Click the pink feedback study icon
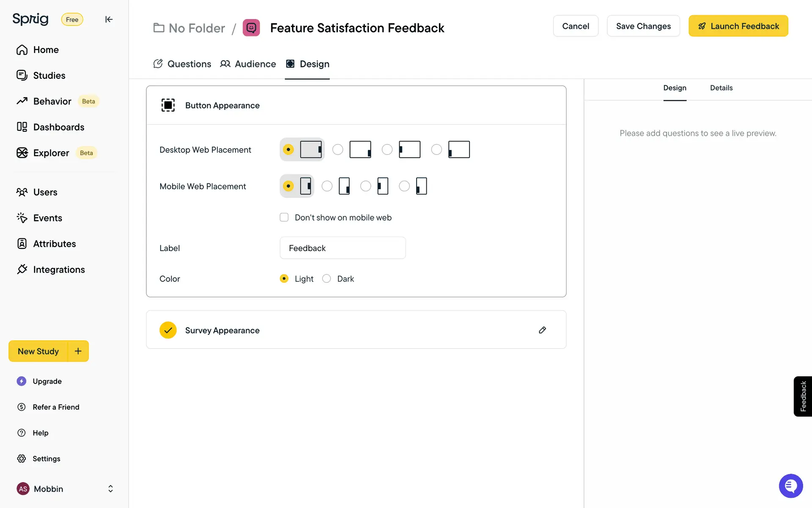 (251, 28)
